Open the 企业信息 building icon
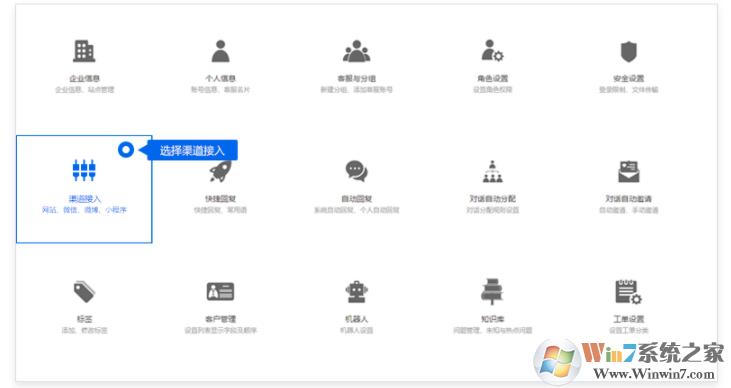 coord(84,51)
